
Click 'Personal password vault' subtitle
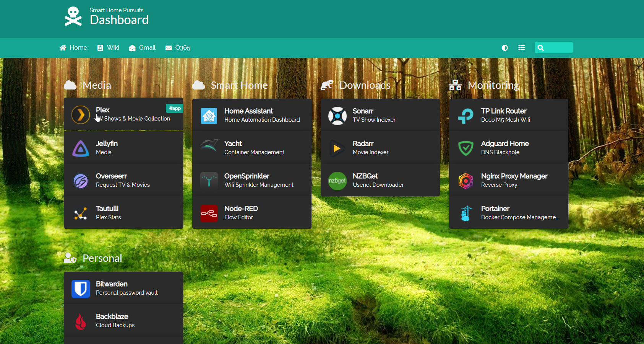[x=127, y=293]
